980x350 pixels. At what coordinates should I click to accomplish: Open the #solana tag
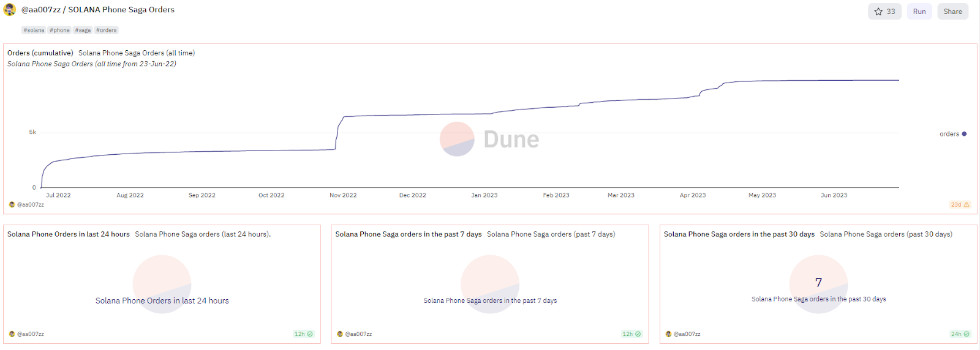tap(34, 30)
